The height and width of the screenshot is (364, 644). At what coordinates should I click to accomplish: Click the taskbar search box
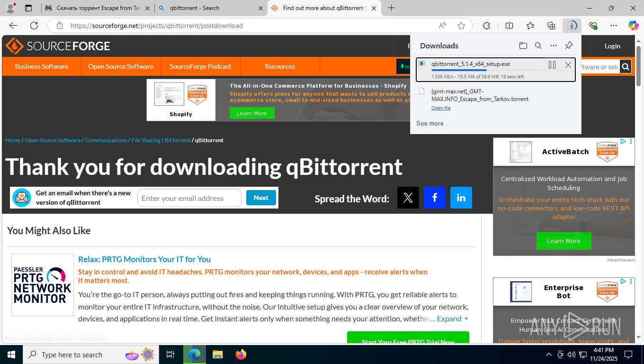(91, 355)
